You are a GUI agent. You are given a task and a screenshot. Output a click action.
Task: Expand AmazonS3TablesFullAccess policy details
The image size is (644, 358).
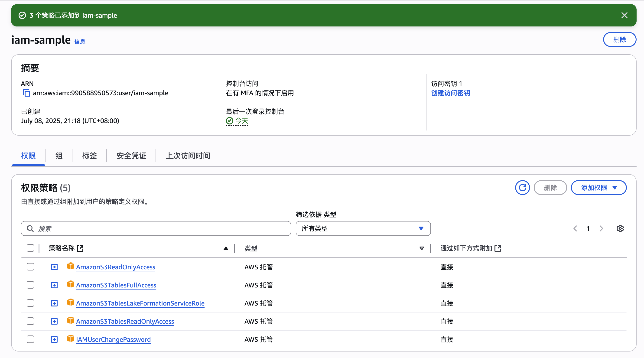54,285
